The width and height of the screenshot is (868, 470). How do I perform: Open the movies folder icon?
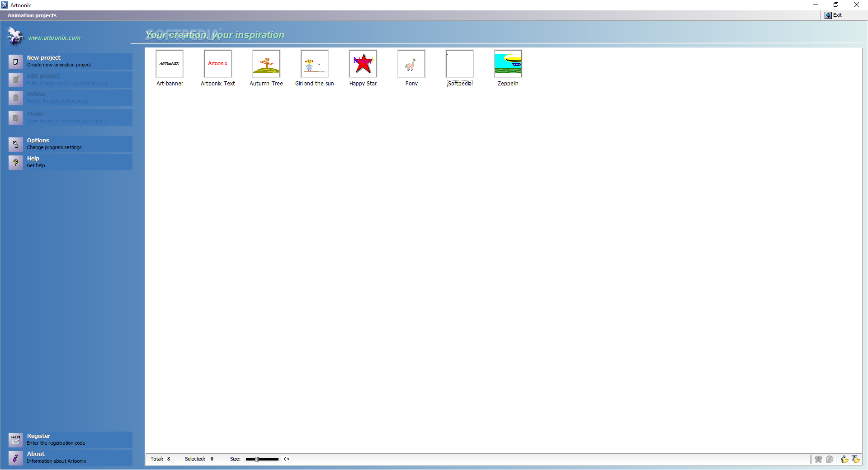[844, 459]
